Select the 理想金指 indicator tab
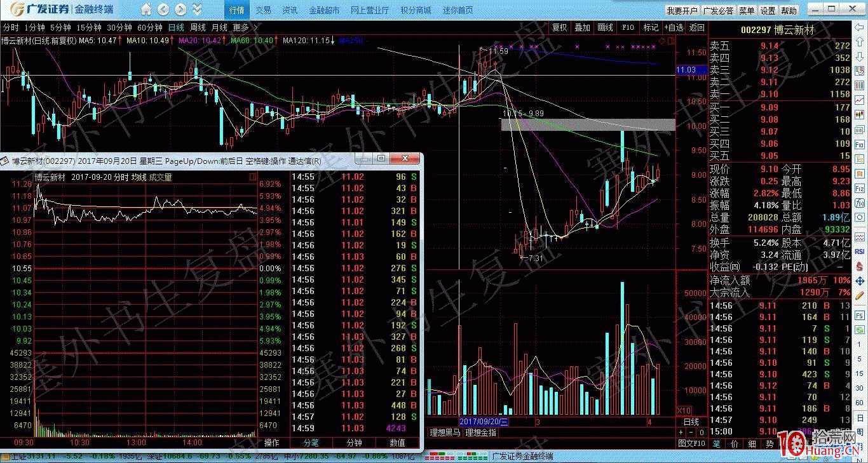 click(x=480, y=433)
